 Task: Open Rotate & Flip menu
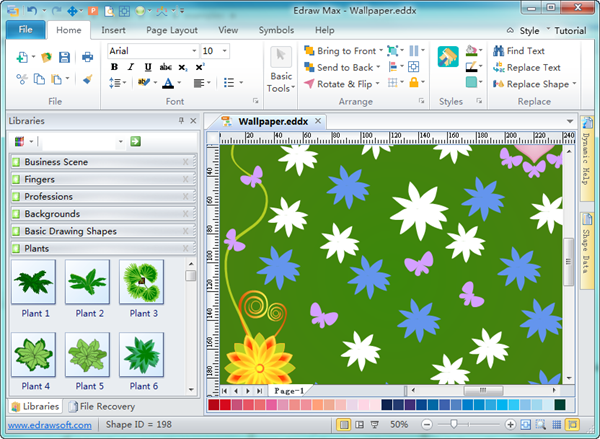(341, 84)
